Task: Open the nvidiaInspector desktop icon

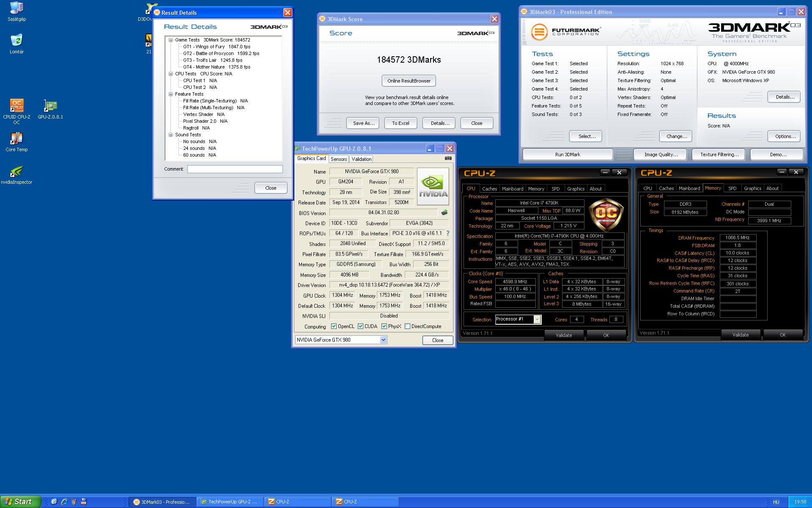Action: (x=16, y=172)
